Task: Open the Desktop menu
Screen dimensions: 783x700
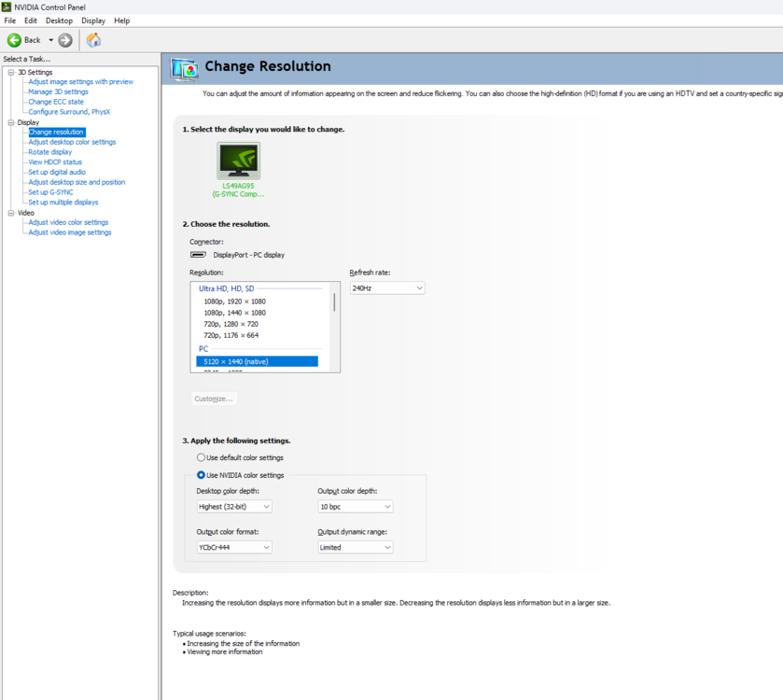Action: click(x=59, y=21)
